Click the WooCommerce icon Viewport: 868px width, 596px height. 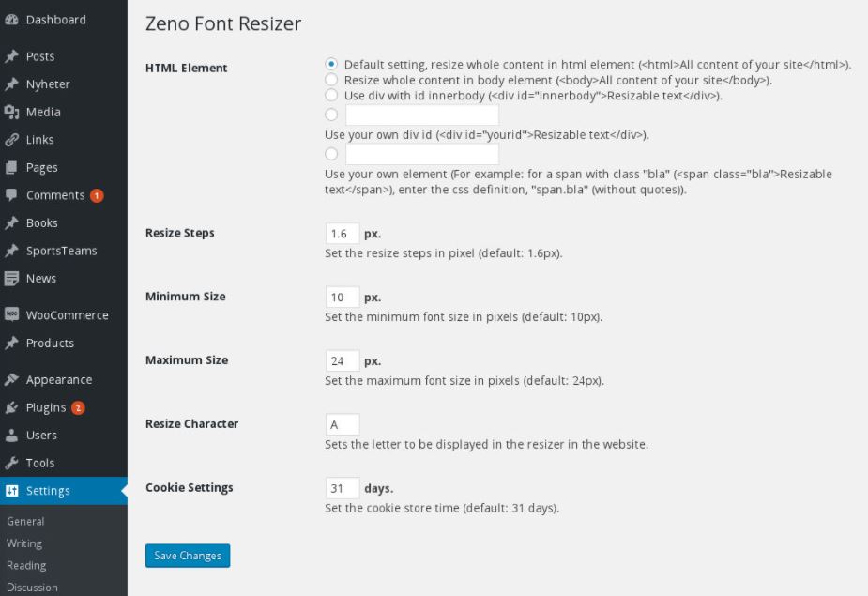[11, 315]
